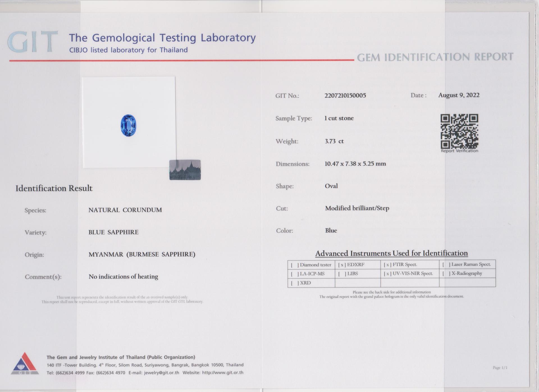
Task: Click the 'shall not be reproduced' disclaimer line
Action: [122, 302]
